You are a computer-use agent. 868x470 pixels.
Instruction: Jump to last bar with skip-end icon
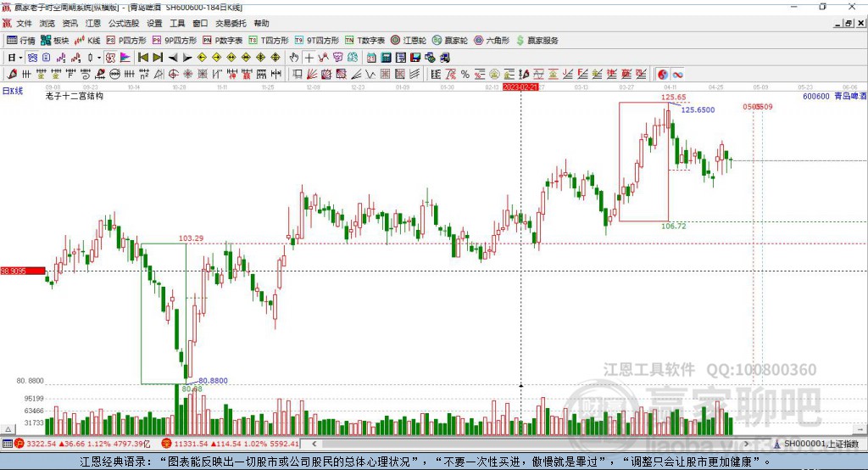(158, 58)
